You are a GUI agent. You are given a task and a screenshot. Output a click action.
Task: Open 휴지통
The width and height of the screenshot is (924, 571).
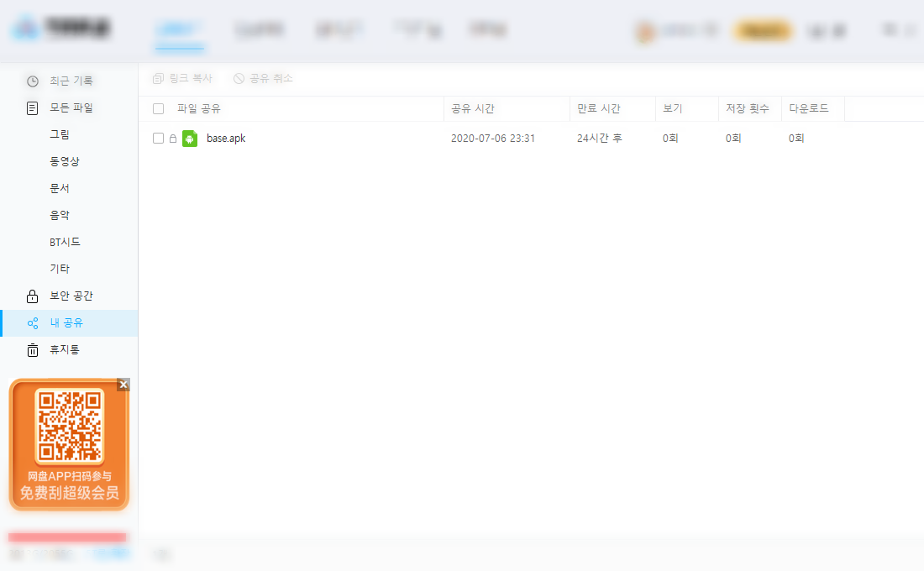click(x=64, y=349)
